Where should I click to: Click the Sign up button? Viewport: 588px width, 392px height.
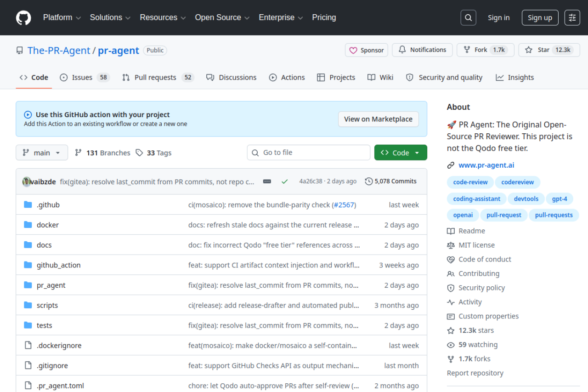pos(540,18)
